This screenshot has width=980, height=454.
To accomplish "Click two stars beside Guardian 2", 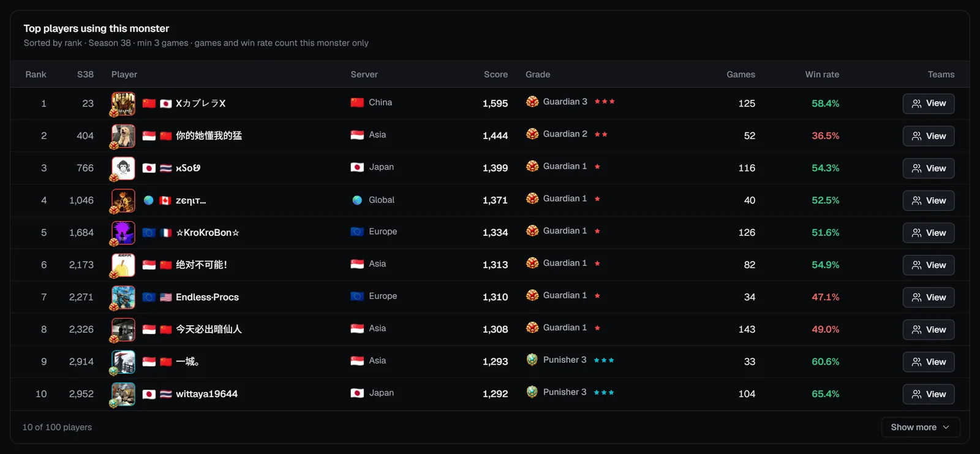I will point(601,134).
